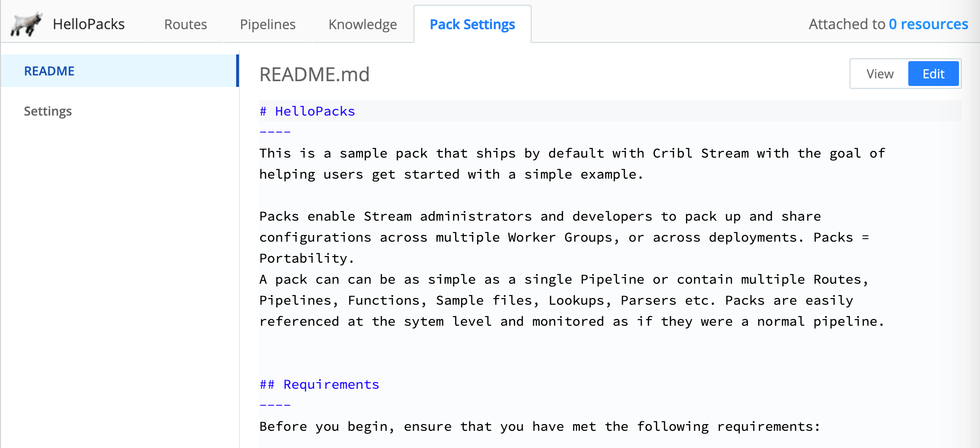Select the Pipelines tab
Viewport: 980px width, 448px height.
267,24
